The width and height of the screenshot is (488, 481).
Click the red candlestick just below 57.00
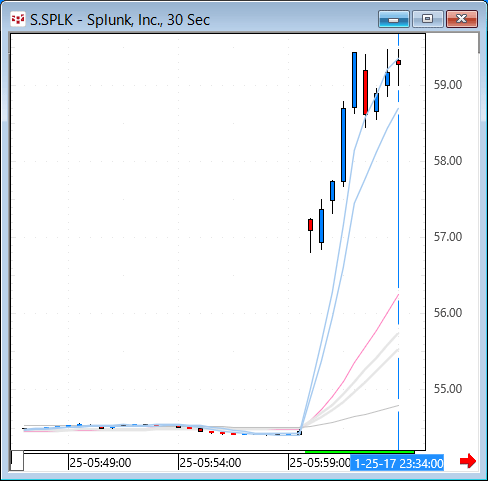click(x=311, y=225)
